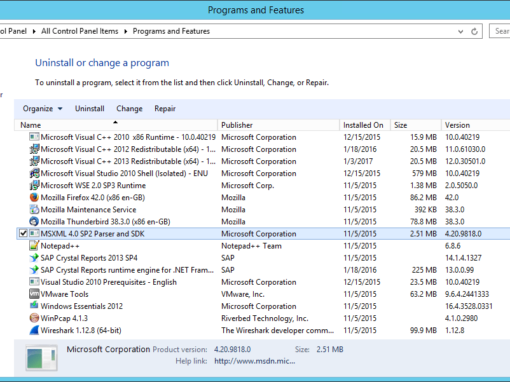Click the Mozilla Thunderbird icon
The height and width of the screenshot is (382, 510).
34,221
